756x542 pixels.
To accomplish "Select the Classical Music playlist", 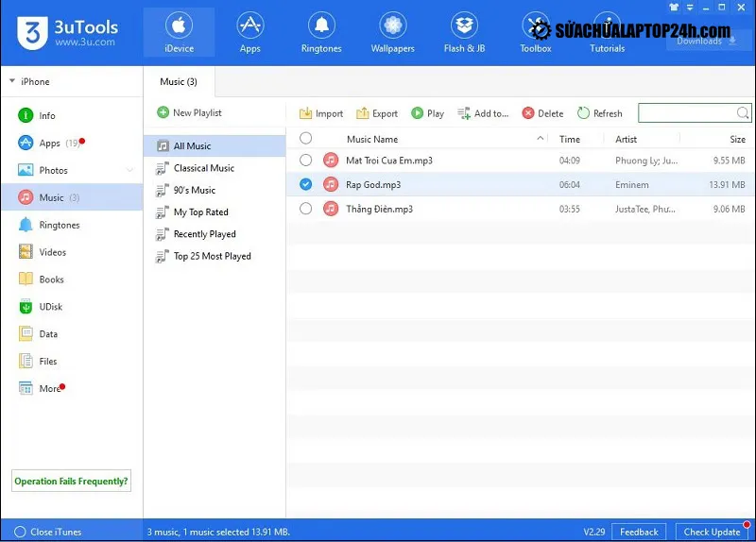I will (x=203, y=168).
